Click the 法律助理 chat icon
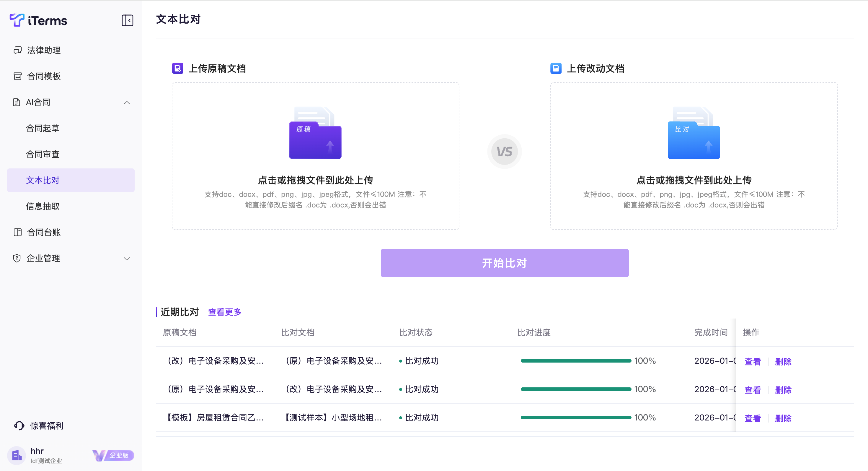 click(x=17, y=50)
